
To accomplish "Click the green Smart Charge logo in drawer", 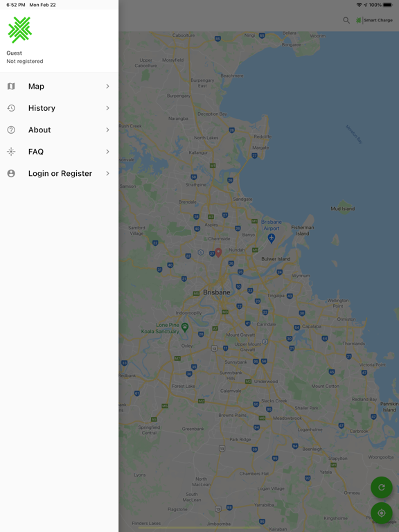I will click(20, 30).
